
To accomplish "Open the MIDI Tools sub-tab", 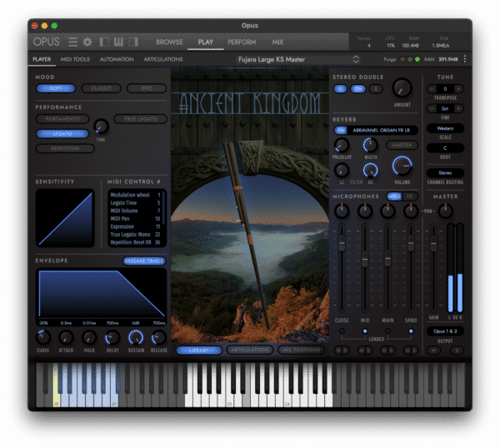I will 75,59.
